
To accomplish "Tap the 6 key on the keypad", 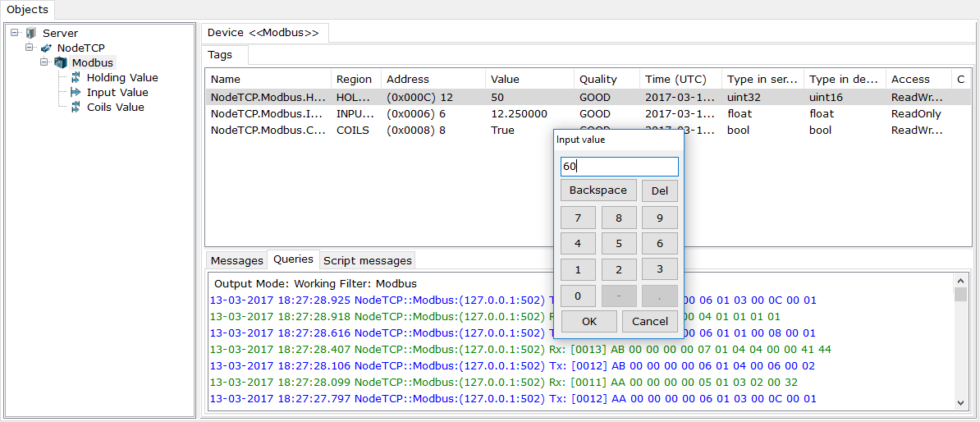I will tap(659, 244).
